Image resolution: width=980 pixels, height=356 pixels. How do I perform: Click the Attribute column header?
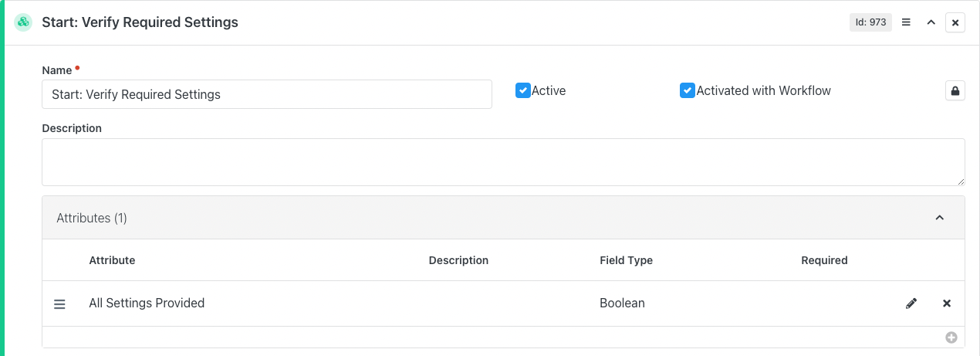pos(112,260)
